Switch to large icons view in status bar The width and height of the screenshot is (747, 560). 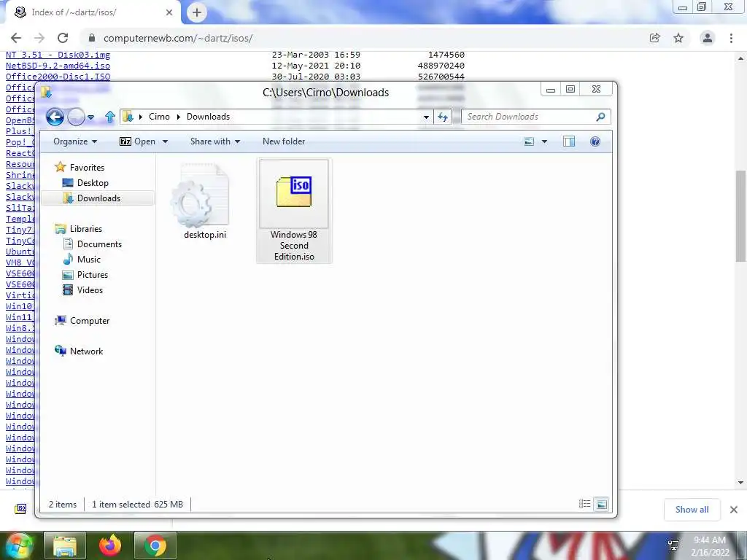point(602,504)
